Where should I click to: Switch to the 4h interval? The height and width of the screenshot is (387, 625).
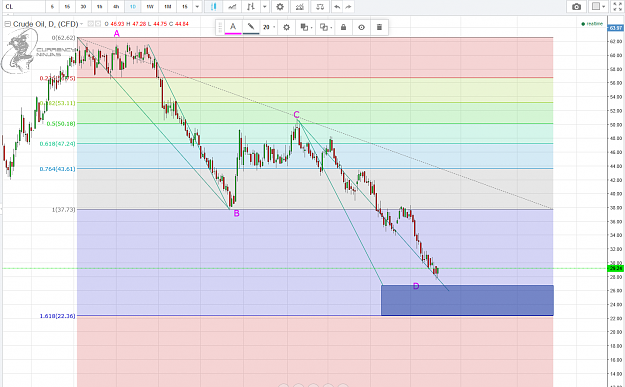(x=116, y=7)
